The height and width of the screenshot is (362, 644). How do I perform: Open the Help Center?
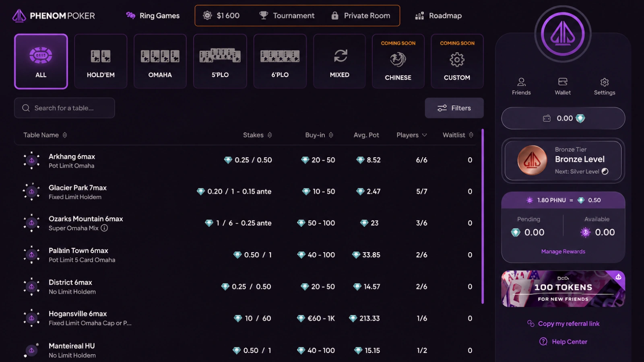(563, 342)
